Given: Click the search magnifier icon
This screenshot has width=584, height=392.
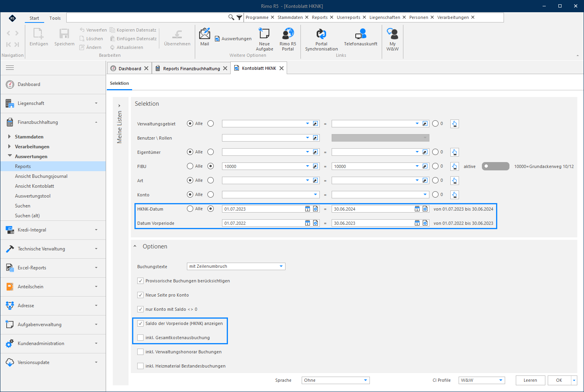Looking at the screenshot, I should (231, 17).
